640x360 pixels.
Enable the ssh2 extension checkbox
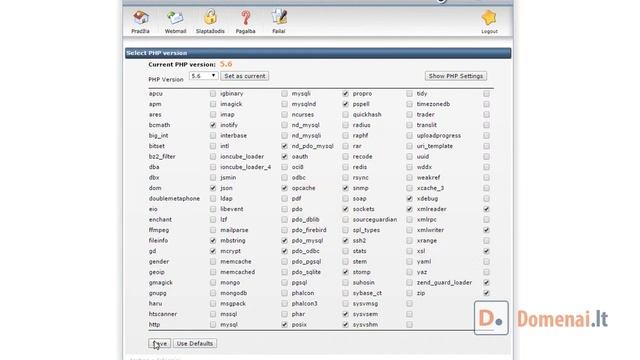point(409,240)
